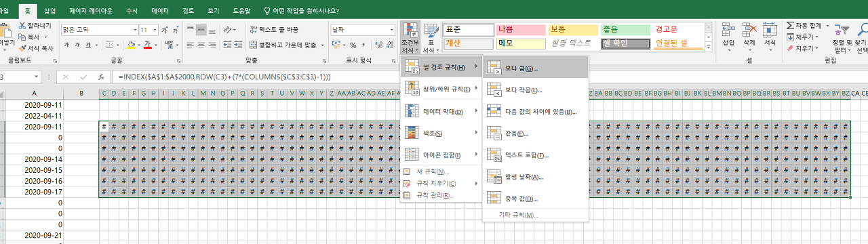Open the fill color dropdown arrow
Viewport: 868px width, 244px height.
(138, 45)
